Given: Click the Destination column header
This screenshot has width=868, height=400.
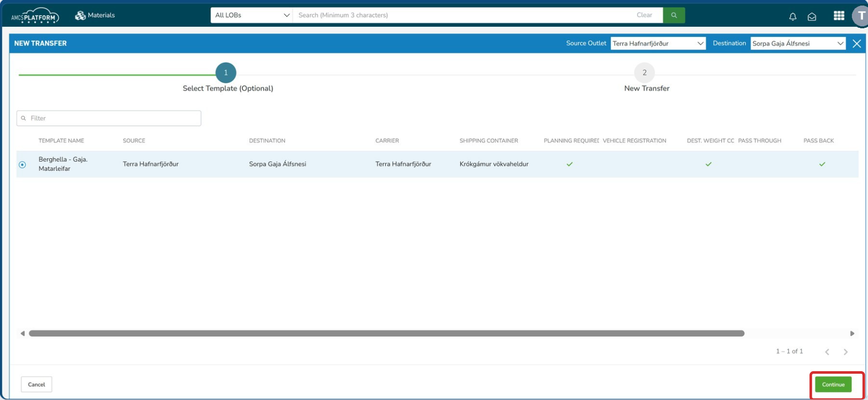Looking at the screenshot, I should click(267, 141).
